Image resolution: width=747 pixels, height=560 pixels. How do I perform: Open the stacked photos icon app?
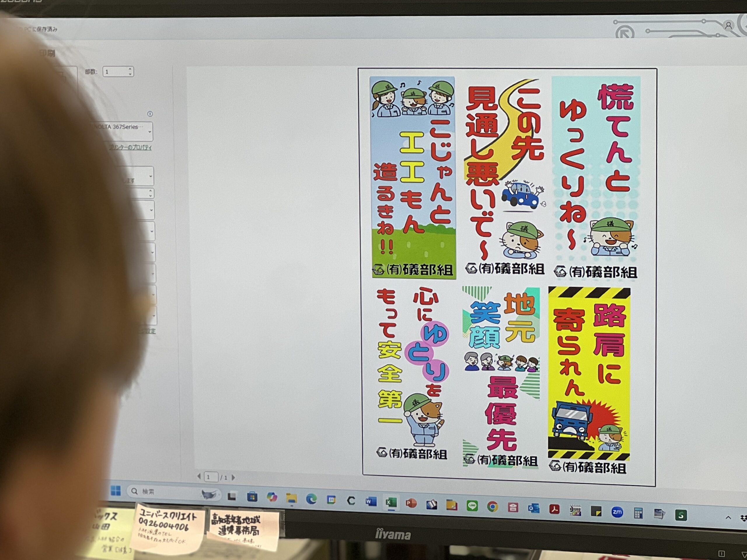(659, 514)
